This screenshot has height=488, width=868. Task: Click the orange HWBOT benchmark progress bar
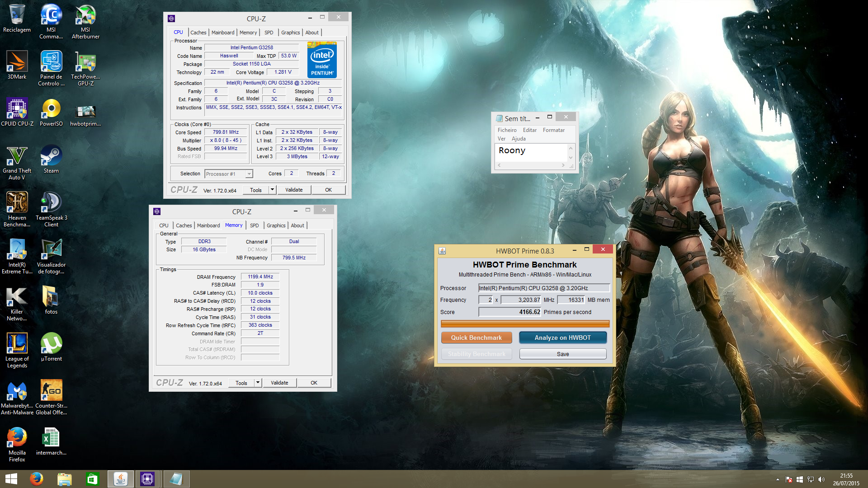coord(525,324)
